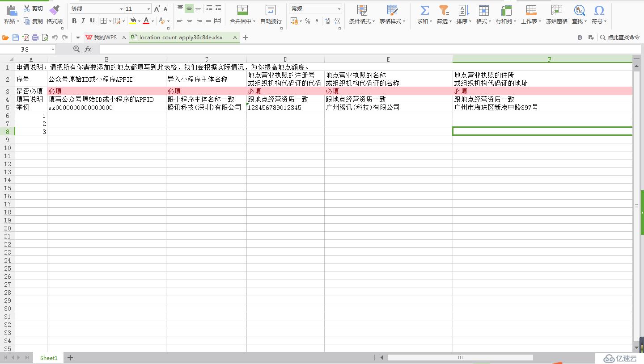This screenshot has width=644, height=364.
Task: Click the Undo arrow icon
Action: point(55,38)
